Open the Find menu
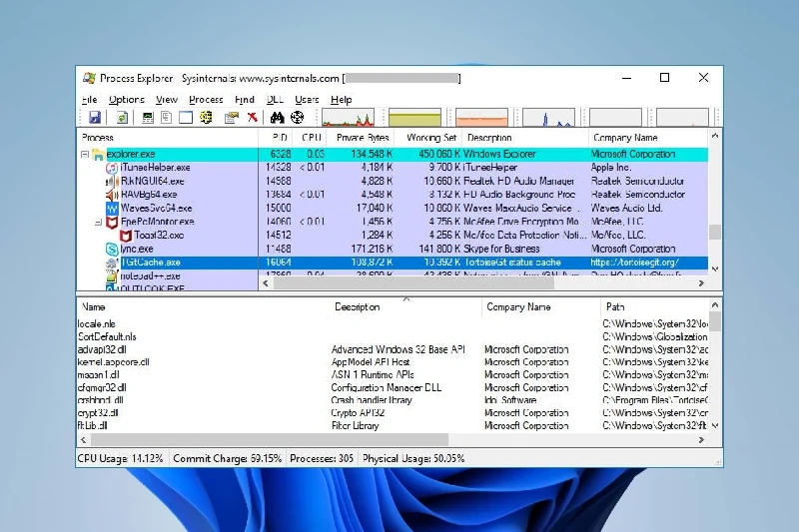Screen dimensions: 799x532 244,99
